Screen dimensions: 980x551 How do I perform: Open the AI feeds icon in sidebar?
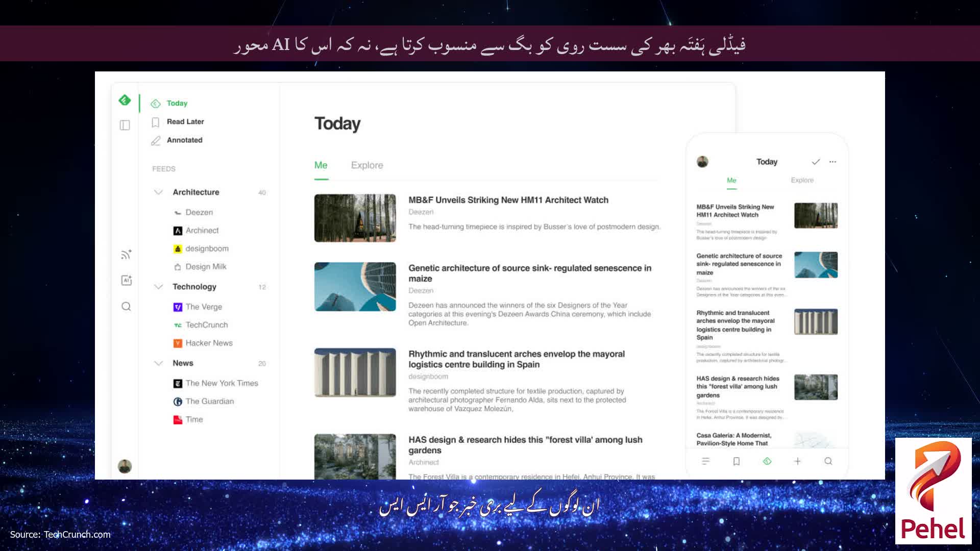126,280
